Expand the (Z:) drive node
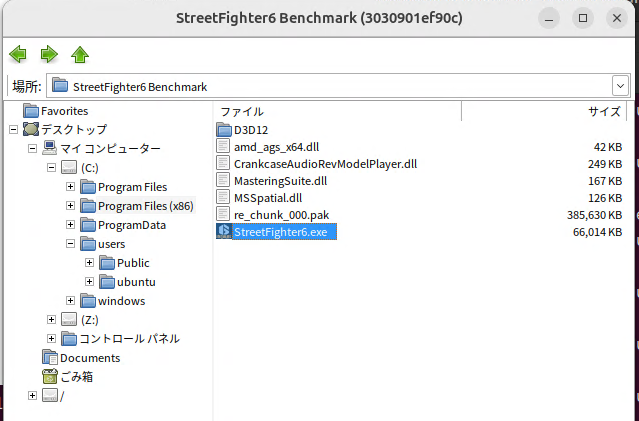639x421 pixels. [x=52, y=319]
